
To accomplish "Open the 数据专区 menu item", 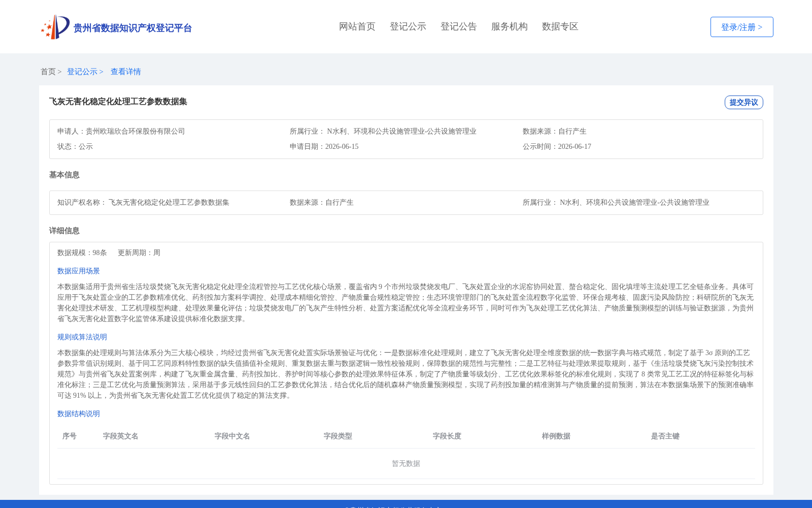I will (560, 26).
